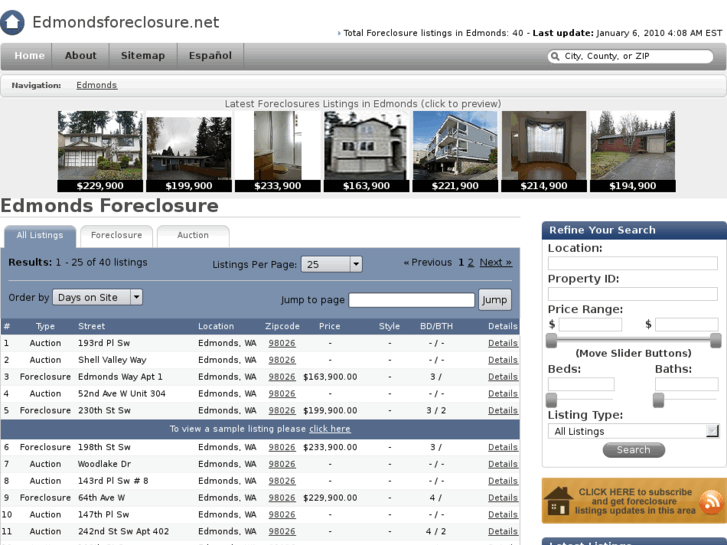Click the Jump to page input field

click(x=412, y=300)
